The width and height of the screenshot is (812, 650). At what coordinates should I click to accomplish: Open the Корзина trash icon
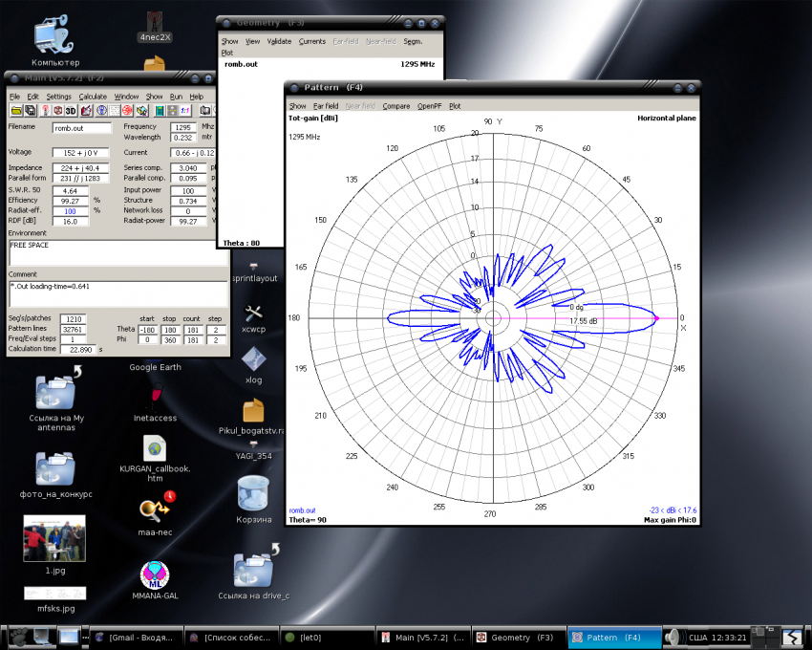(254, 499)
